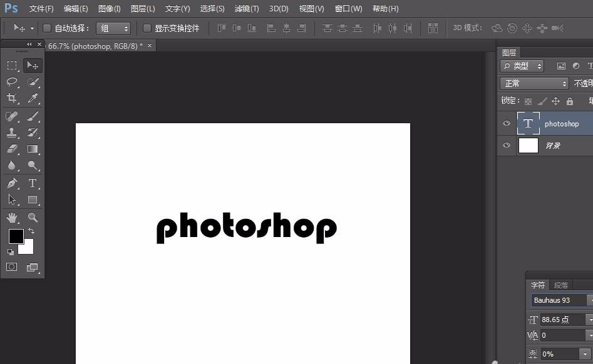593x364 pixels.
Task: Select the Eyedropper tool
Action: click(33, 98)
